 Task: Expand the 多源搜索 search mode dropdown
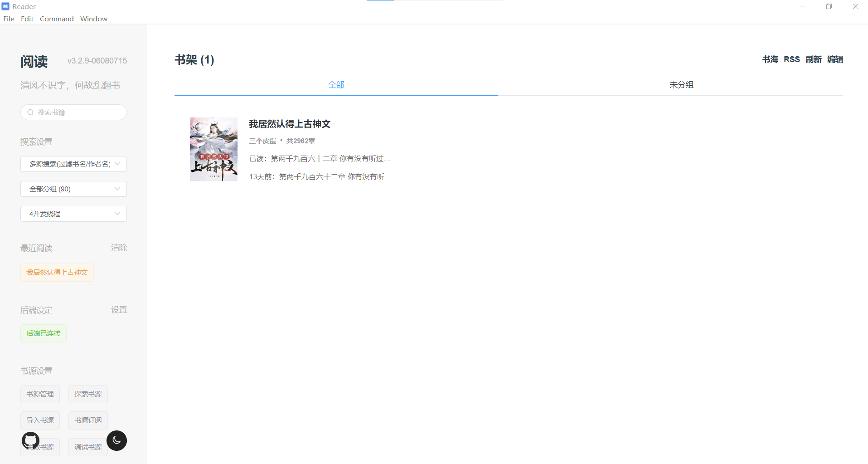click(x=73, y=164)
